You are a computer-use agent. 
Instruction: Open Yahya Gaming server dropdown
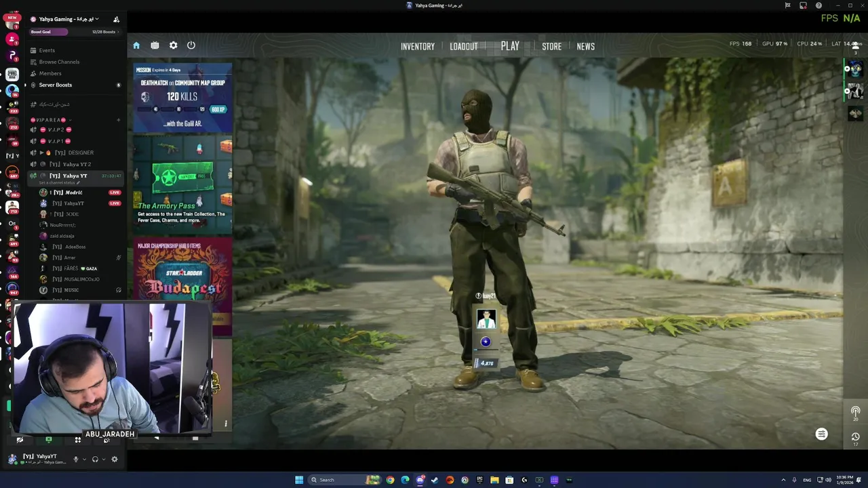click(68, 19)
